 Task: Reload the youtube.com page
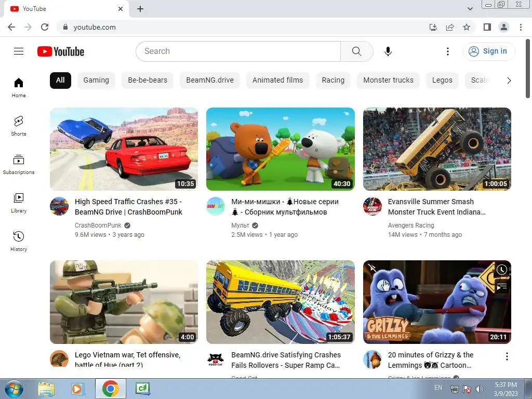[x=45, y=27]
